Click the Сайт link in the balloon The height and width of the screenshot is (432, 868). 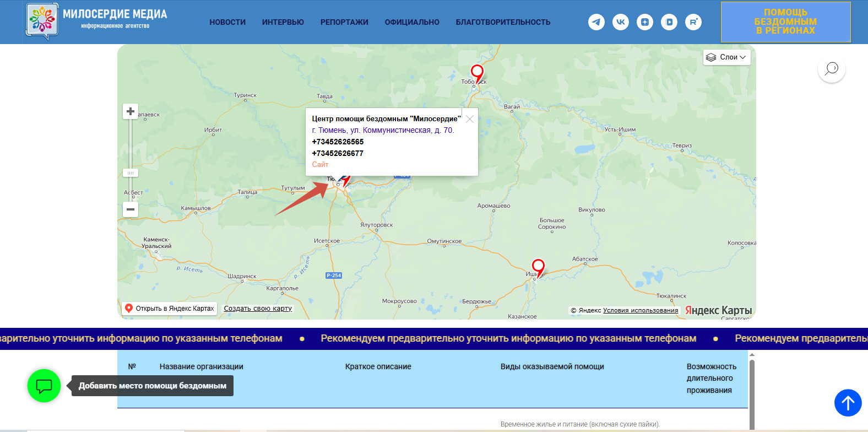click(x=320, y=165)
